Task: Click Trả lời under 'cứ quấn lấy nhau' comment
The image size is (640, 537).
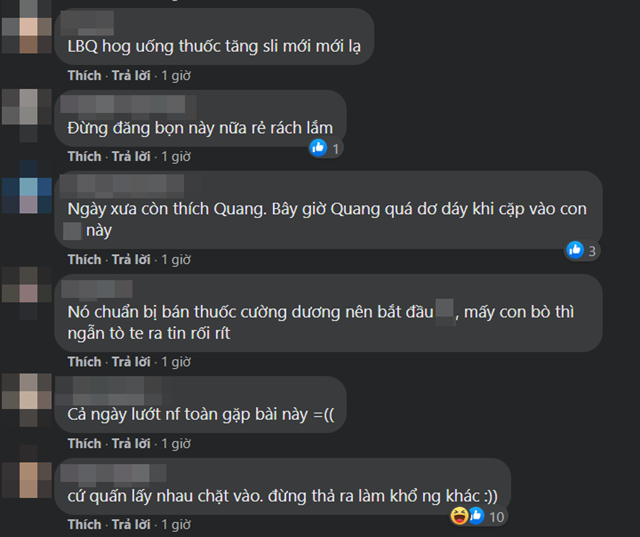Action: [x=131, y=524]
